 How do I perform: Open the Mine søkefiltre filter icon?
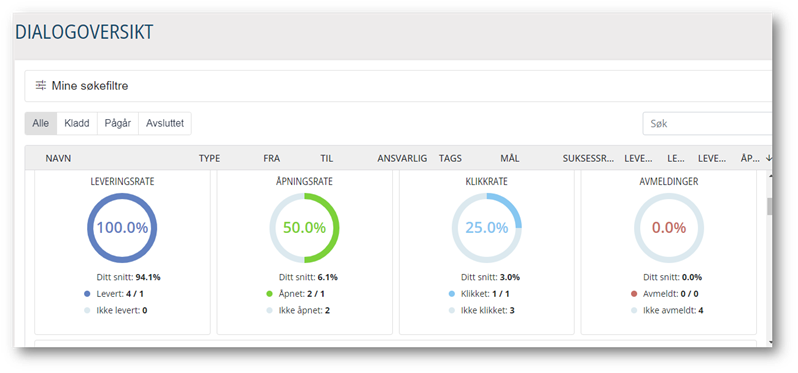[41, 85]
